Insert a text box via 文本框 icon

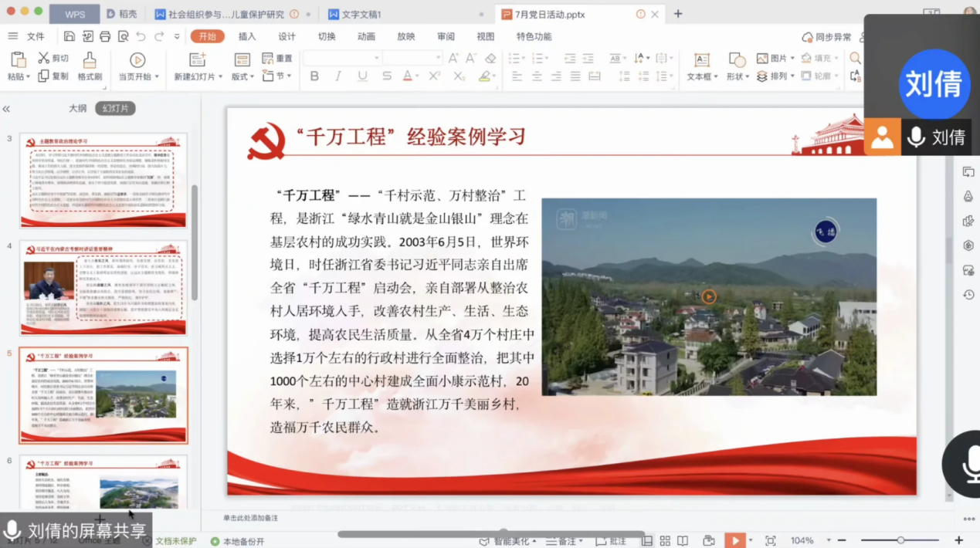701,60
